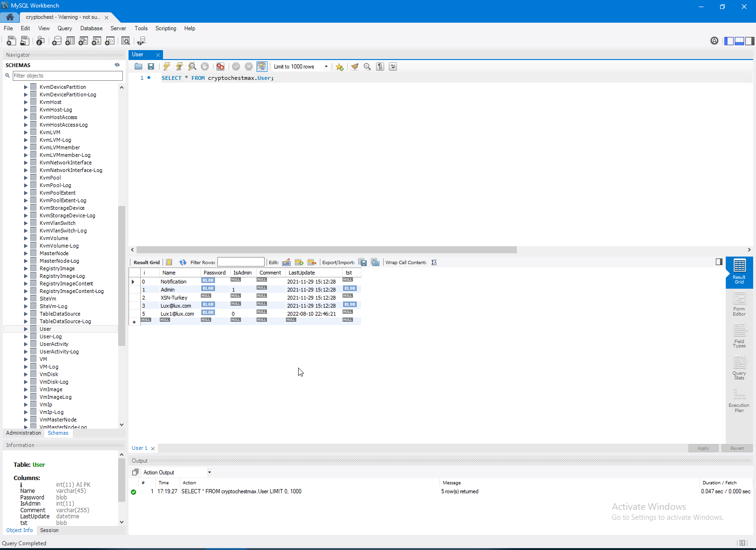Open the Server menu
The width and height of the screenshot is (756, 550).
point(118,28)
